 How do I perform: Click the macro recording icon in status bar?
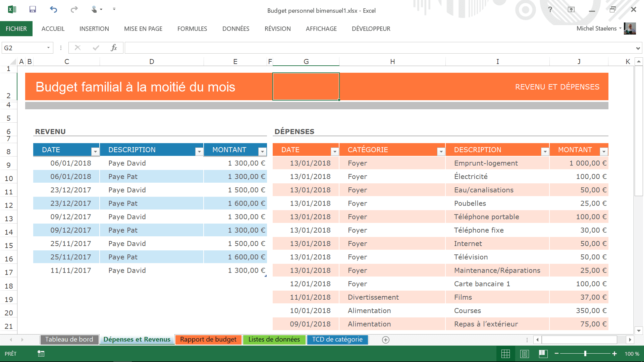(x=41, y=354)
